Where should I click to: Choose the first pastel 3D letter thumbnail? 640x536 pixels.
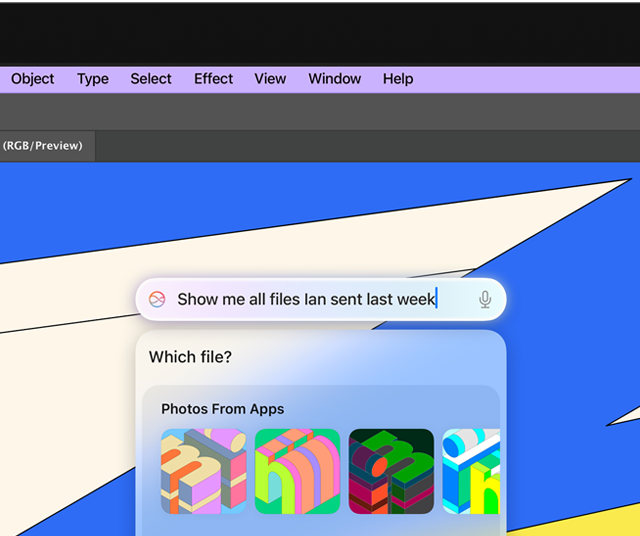(x=203, y=471)
